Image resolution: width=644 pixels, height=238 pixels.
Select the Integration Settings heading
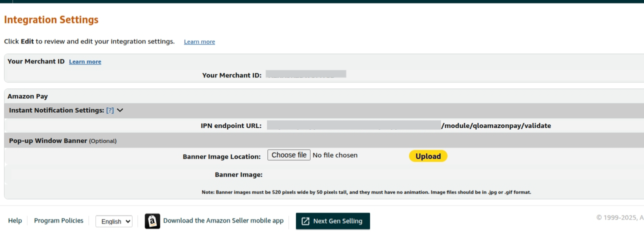click(x=51, y=20)
